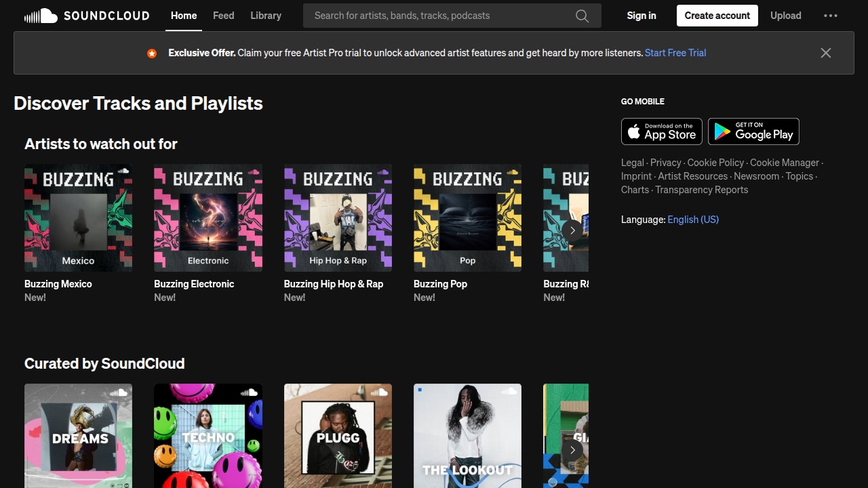Click the Buzzing Hip Hop & Rap title

(x=334, y=284)
